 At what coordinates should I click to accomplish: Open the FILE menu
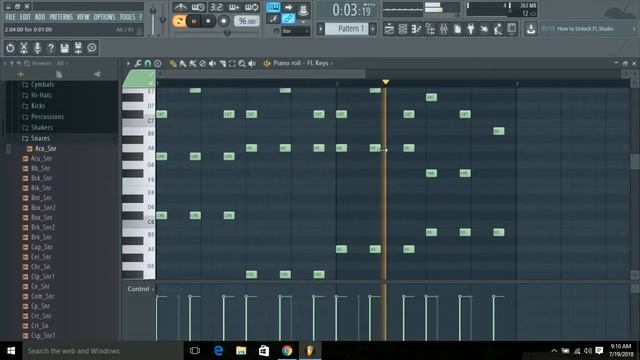click(11, 17)
